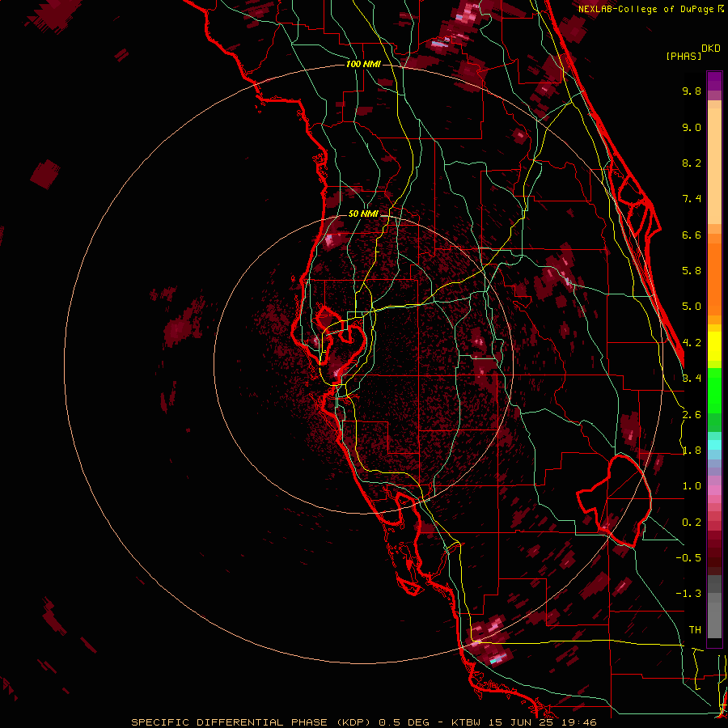Click the KTBW station identifier in the caption
The image size is (728, 728).
point(466,722)
